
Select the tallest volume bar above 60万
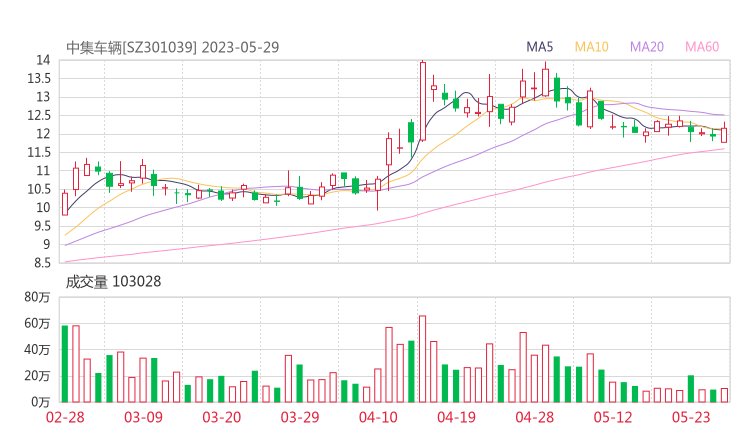pyautogui.click(x=423, y=359)
